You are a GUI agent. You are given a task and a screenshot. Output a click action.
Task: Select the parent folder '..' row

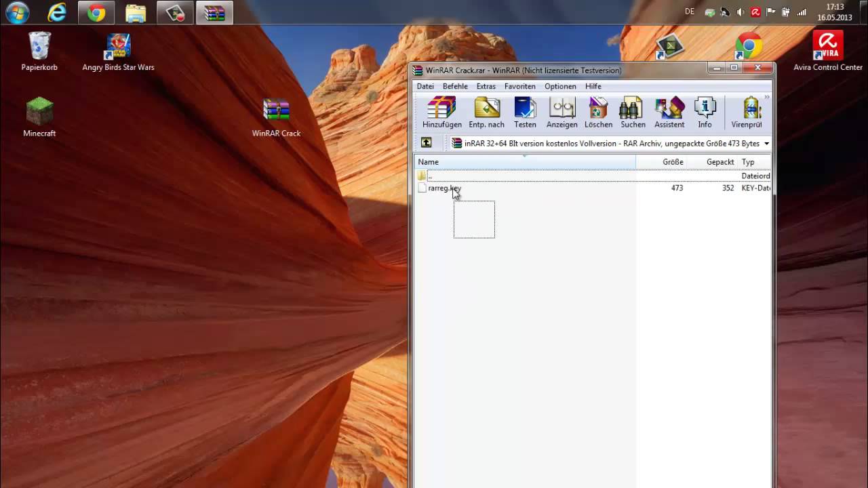tap(593, 176)
